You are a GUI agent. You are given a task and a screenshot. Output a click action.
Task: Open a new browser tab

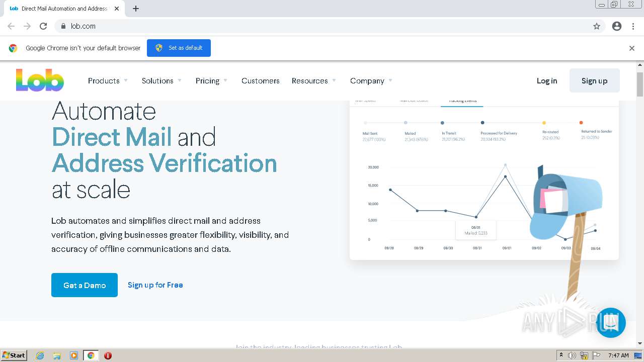coord(136,9)
